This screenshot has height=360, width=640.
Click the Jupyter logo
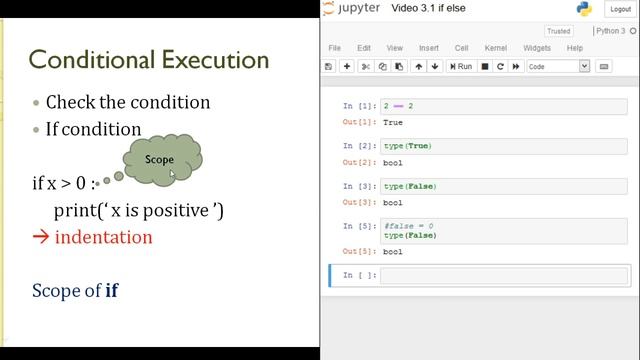tap(352, 8)
